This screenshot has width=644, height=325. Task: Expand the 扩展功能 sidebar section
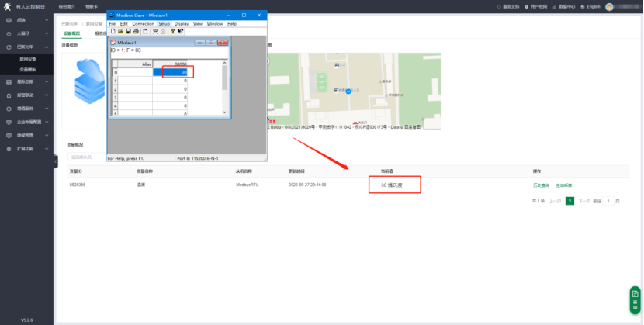point(27,148)
